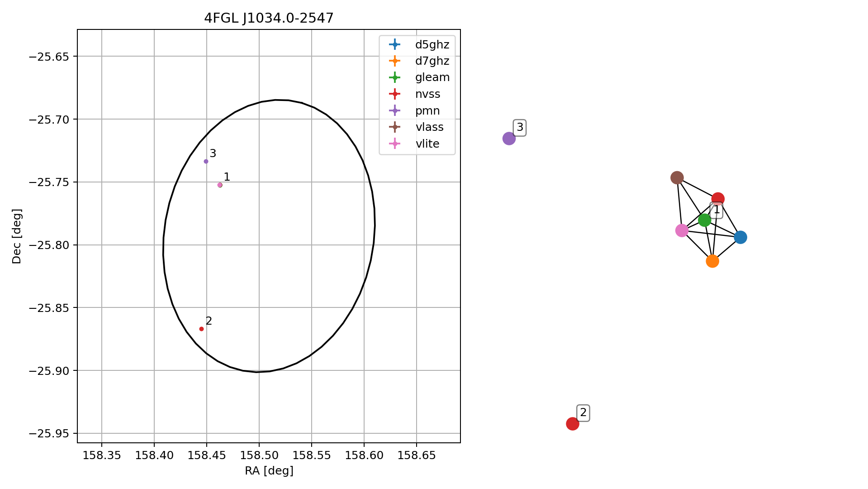
Task: Click the boxed label 3 near the purple node
Action: 520,128
